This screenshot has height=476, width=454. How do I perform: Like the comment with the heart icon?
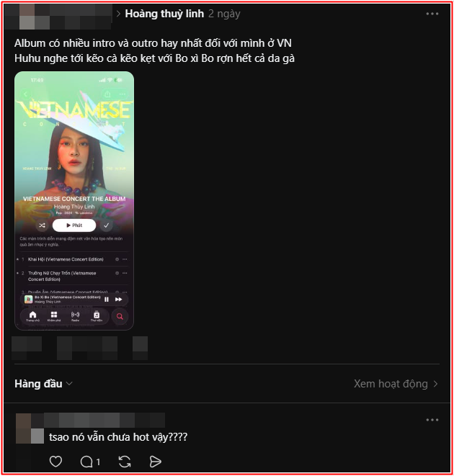point(55,462)
